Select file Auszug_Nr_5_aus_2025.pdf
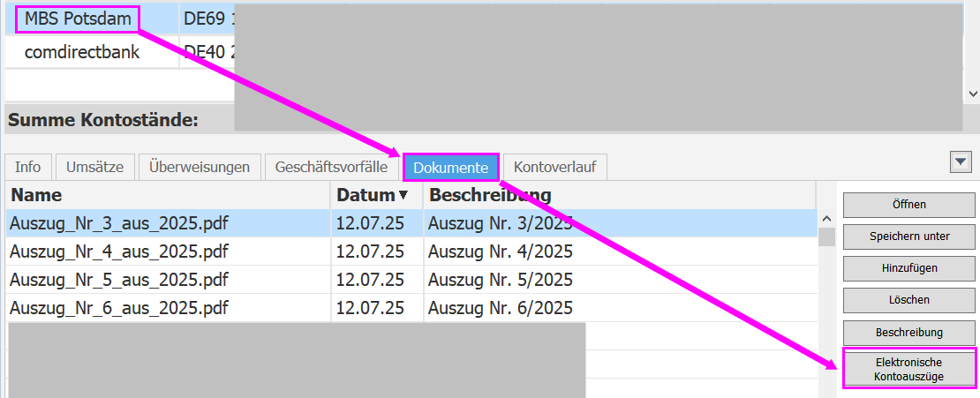This screenshot has height=398, width=980. [x=119, y=280]
